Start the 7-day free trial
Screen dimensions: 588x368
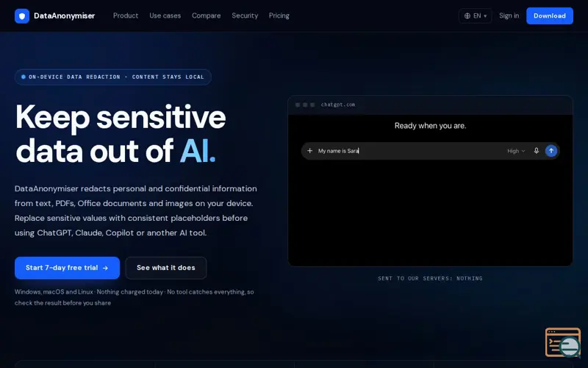click(x=67, y=268)
